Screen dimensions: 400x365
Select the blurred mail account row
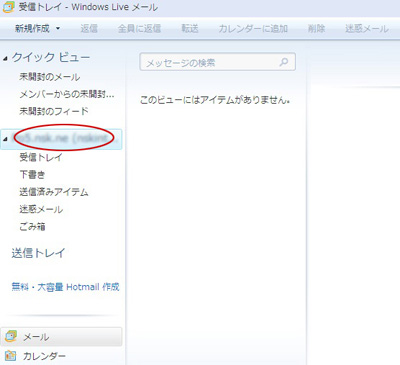(61, 138)
